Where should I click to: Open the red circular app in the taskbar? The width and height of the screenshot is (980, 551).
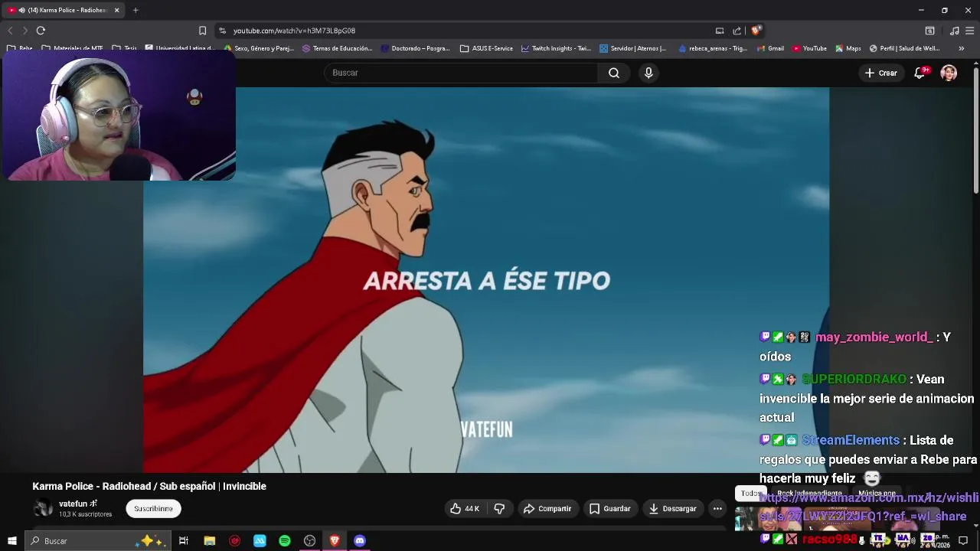click(x=234, y=541)
